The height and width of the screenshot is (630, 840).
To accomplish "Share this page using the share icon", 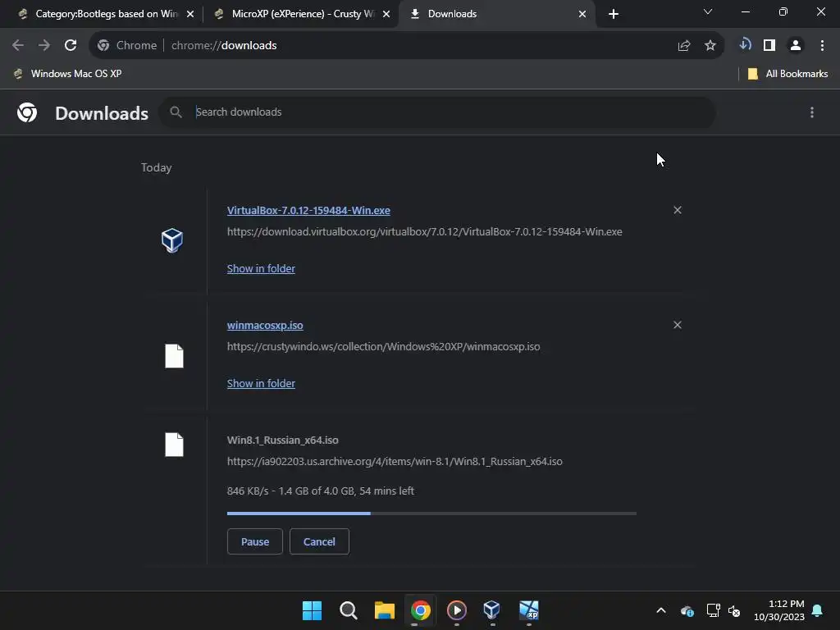I will (x=683, y=46).
